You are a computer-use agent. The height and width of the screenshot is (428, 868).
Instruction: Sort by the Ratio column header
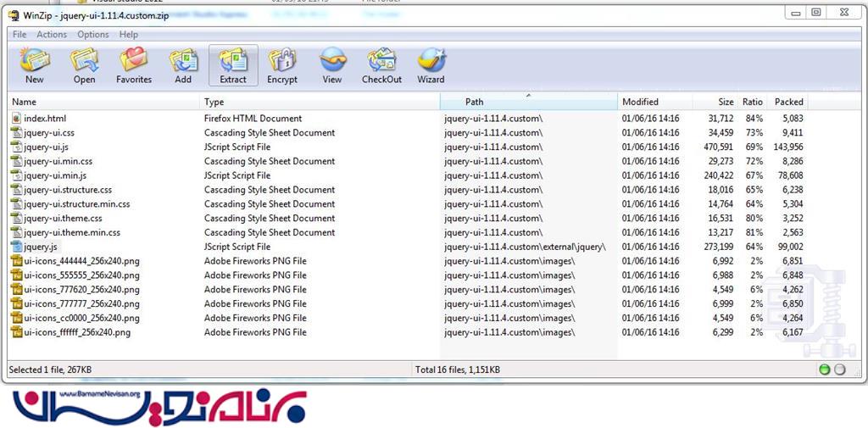click(x=752, y=102)
